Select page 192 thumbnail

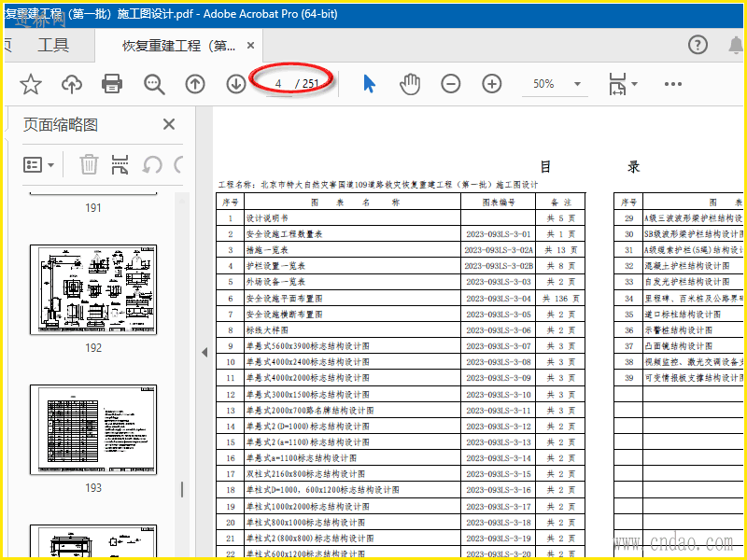click(x=93, y=289)
